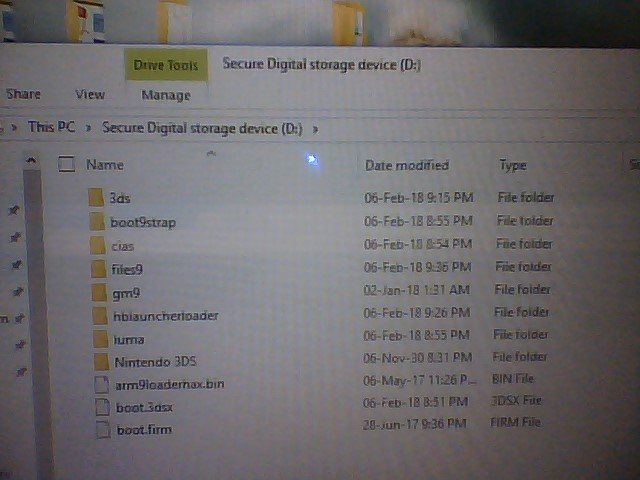Click Secure Digital storage device (D:) breadcrumb
Viewport: 640px width, 480px height.
click(202, 129)
